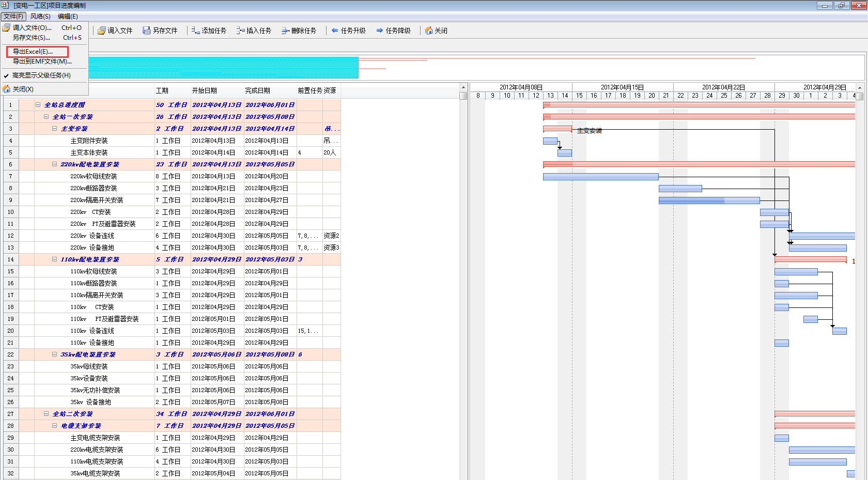Select 导出Excel from the file menu
Screen dimensions: 868x480
click(x=33, y=52)
